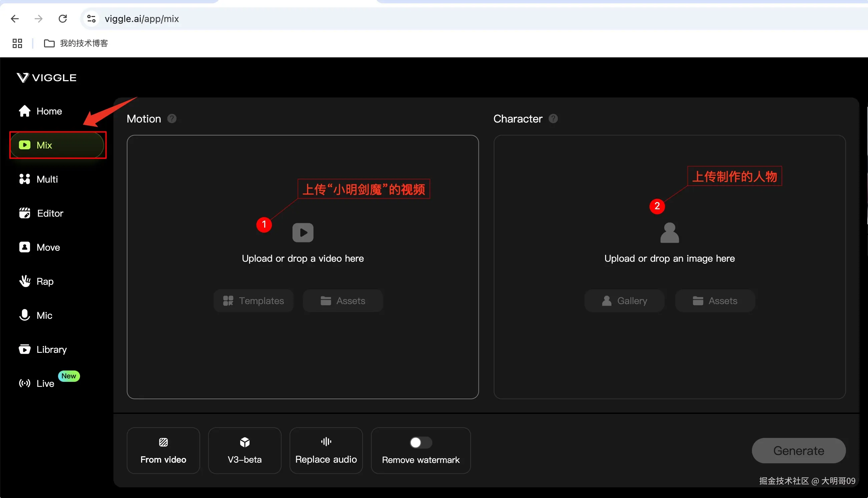Open the Character Gallery button
868x498 pixels.
[x=624, y=301]
